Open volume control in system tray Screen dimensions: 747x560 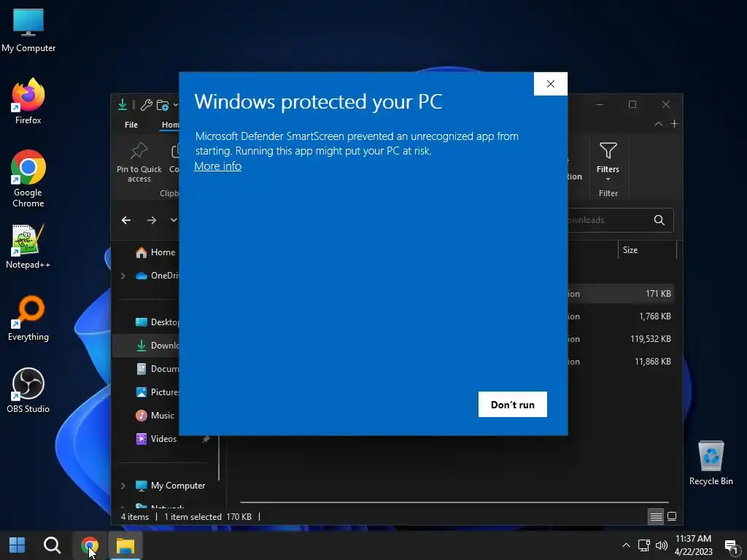661,545
